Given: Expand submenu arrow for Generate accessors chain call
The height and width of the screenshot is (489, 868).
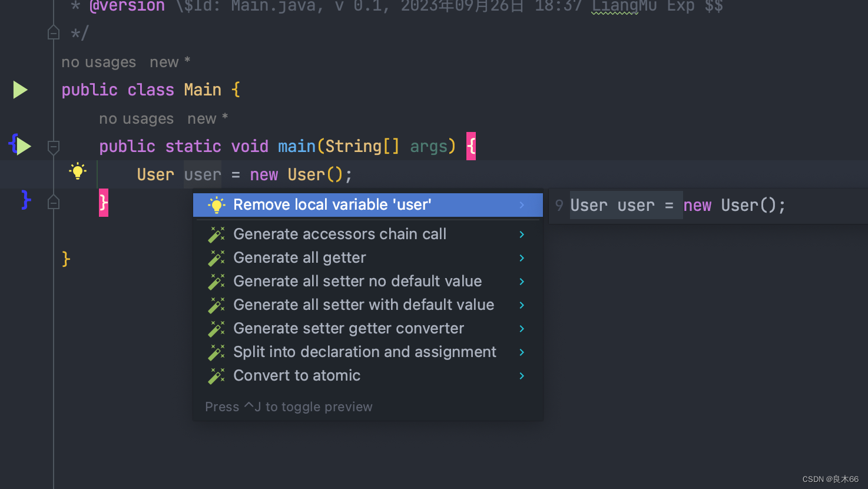Looking at the screenshot, I should click(x=522, y=234).
